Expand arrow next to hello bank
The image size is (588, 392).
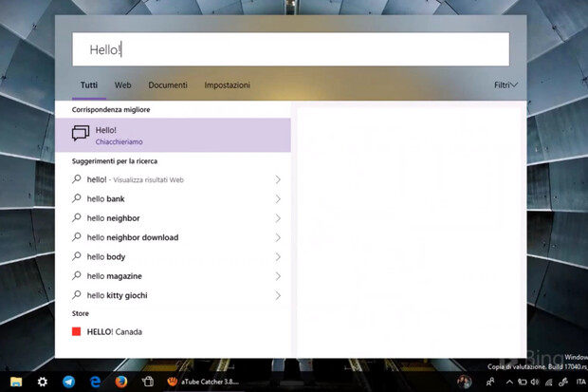(278, 199)
